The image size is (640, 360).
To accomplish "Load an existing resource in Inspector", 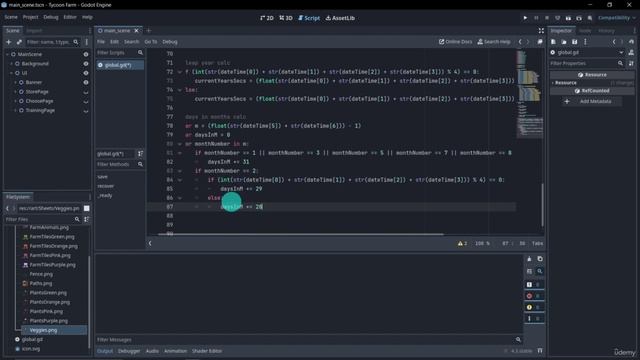I will coord(564,42).
